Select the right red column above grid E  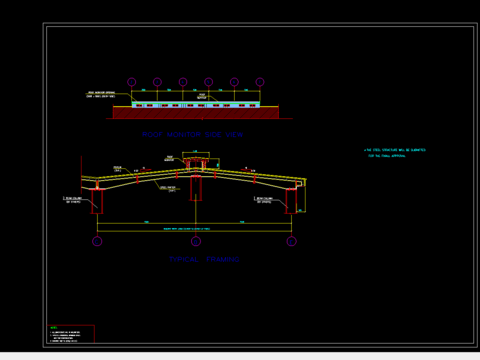(x=291, y=201)
